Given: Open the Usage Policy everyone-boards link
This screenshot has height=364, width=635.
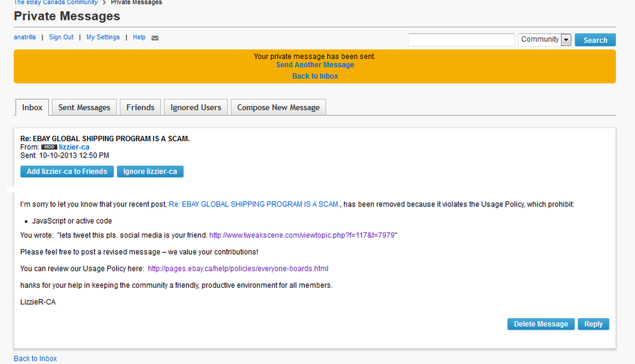Looking at the screenshot, I should 238,269.
